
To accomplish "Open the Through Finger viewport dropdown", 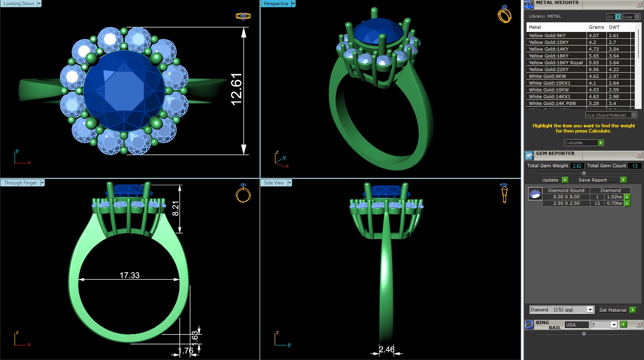I will click(x=42, y=183).
